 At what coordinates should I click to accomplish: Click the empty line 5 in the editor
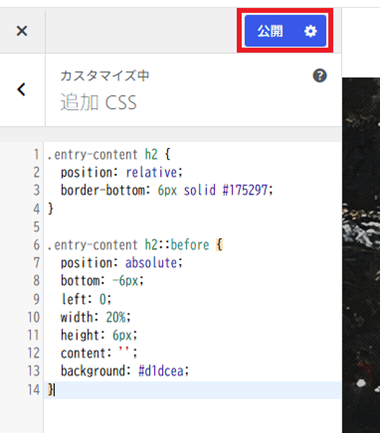192,227
